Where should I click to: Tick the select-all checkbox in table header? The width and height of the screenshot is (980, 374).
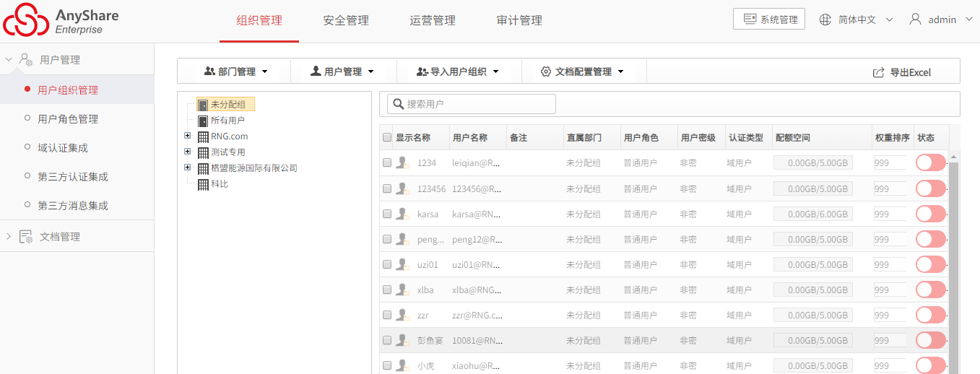(x=387, y=137)
